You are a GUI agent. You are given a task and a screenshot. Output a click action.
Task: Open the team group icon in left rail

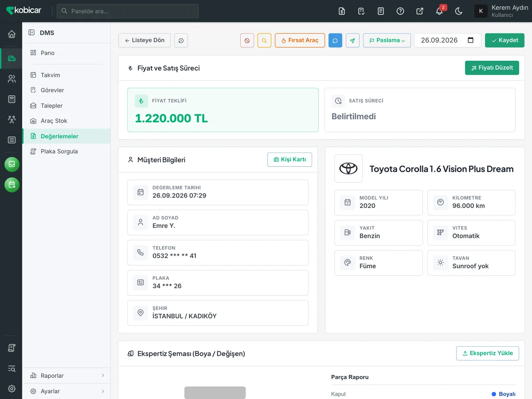pos(12,120)
